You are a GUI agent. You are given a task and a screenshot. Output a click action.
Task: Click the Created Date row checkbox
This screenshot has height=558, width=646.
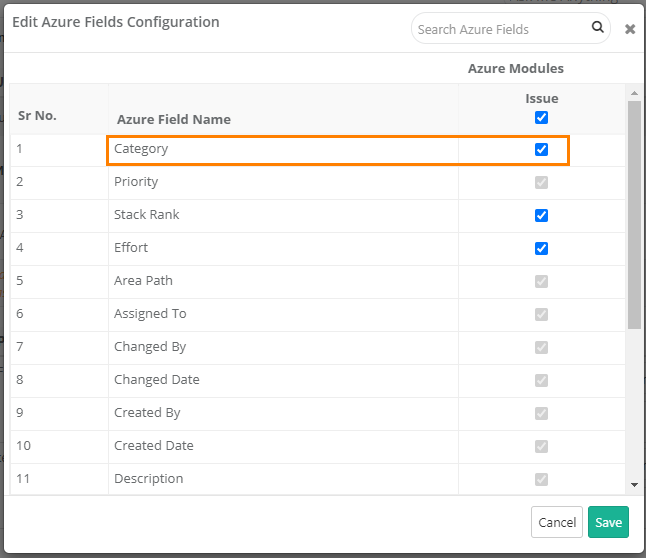[x=541, y=446]
